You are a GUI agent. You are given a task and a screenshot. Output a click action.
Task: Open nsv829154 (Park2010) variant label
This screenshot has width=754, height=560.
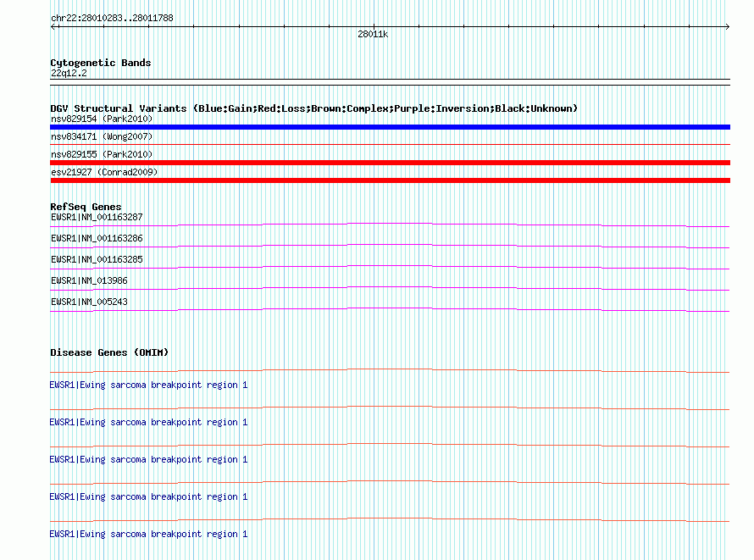pos(102,119)
